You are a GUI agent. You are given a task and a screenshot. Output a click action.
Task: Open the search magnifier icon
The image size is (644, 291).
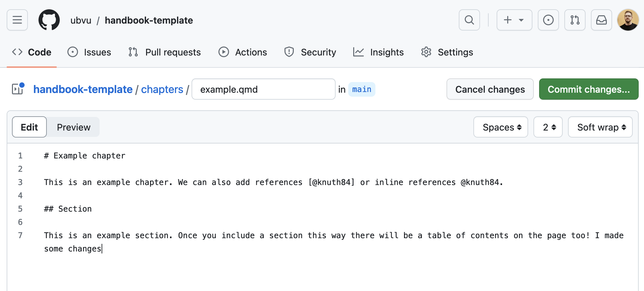[x=469, y=20]
